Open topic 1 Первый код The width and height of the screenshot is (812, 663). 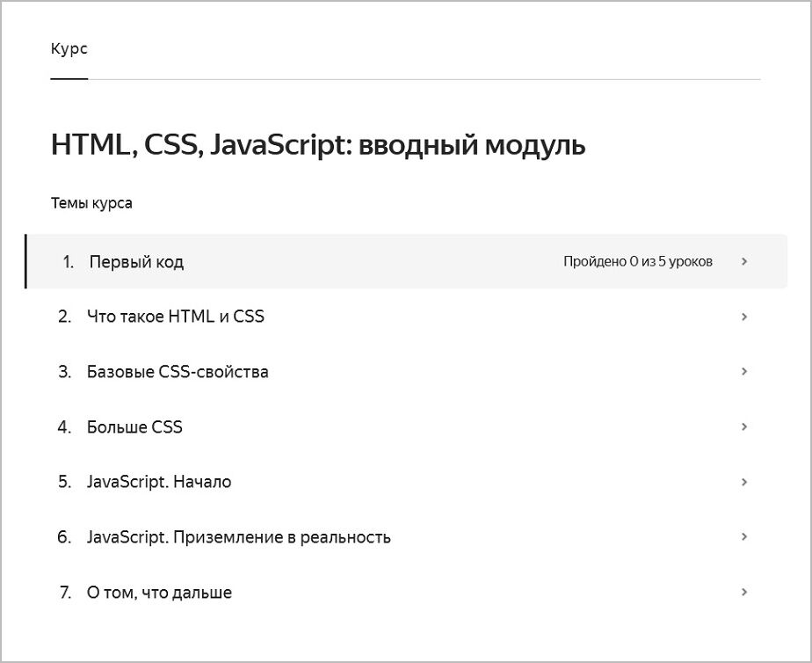tap(136, 262)
